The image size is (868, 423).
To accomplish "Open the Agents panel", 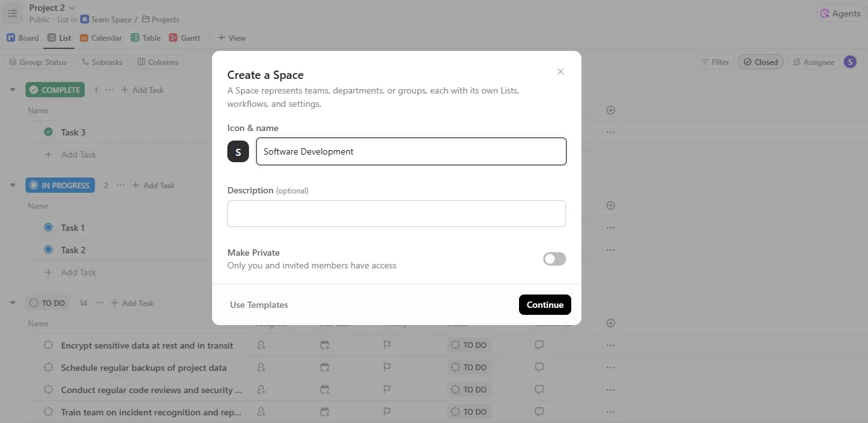I will click(841, 13).
